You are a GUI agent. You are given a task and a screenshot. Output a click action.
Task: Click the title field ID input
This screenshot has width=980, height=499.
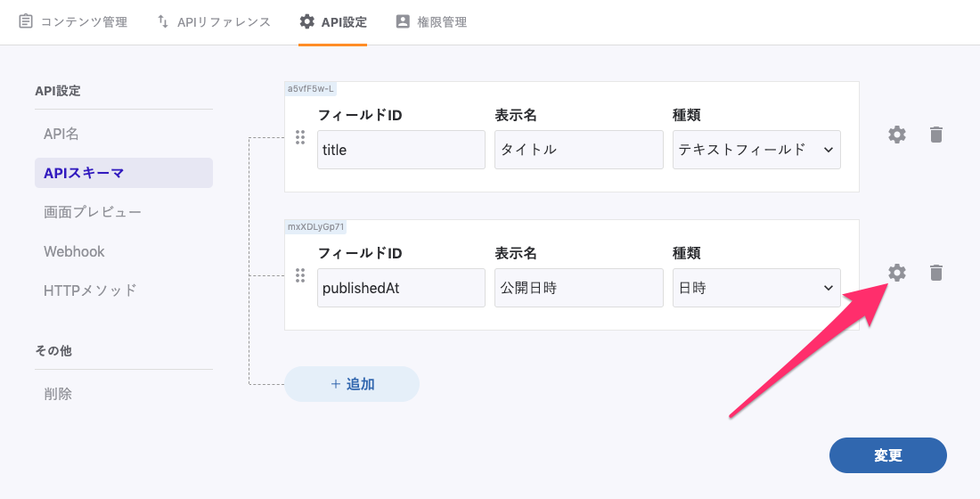(x=401, y=150)
